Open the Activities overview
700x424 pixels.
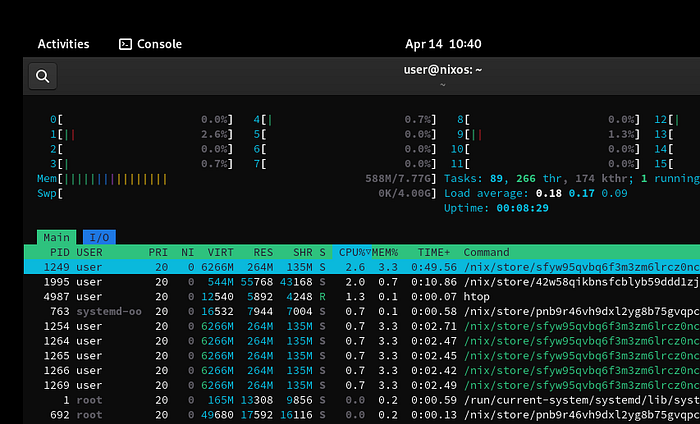[63, 44]
